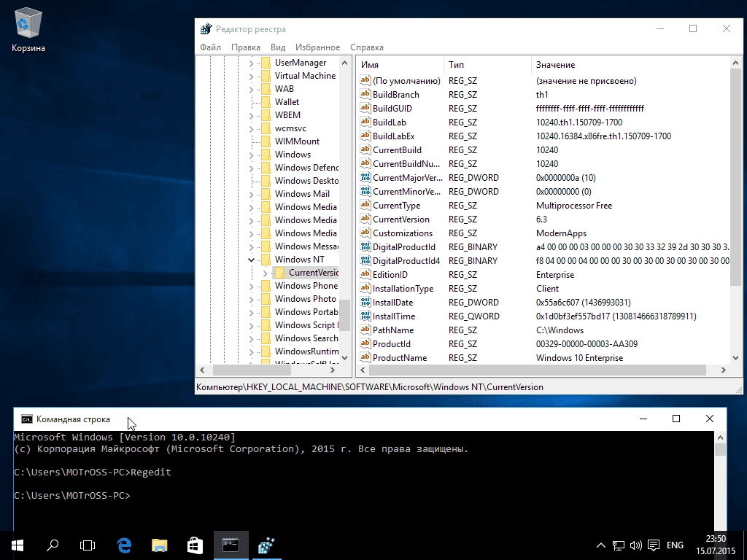Click Command Prompt scroll up arrow
Screen dimensions: 747x560
click(x=720, y=437)
